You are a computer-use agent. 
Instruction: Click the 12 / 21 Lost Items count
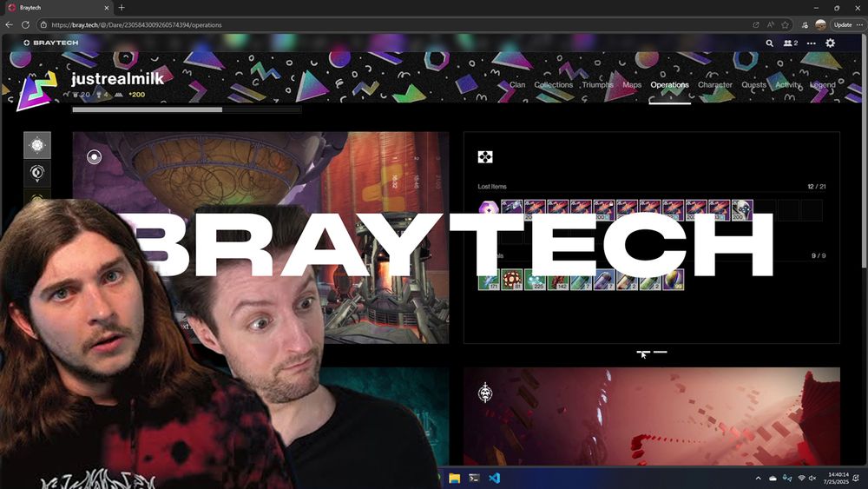817,187
